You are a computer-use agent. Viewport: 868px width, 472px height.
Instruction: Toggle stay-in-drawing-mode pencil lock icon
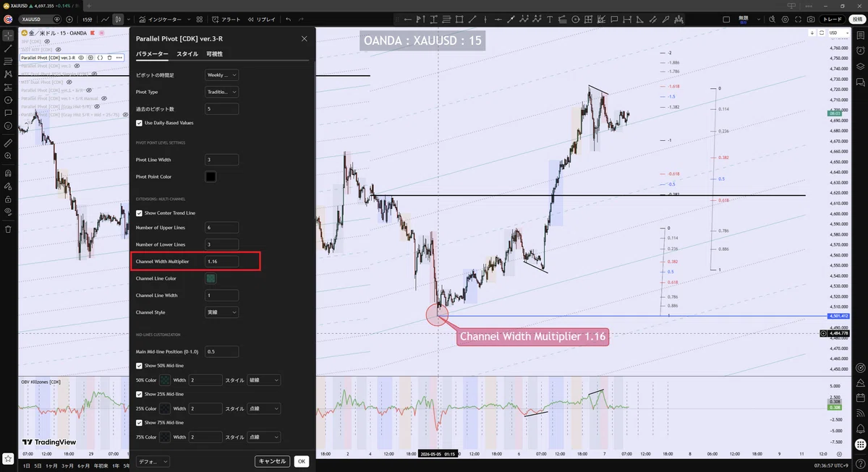click(x=8, y=186)
